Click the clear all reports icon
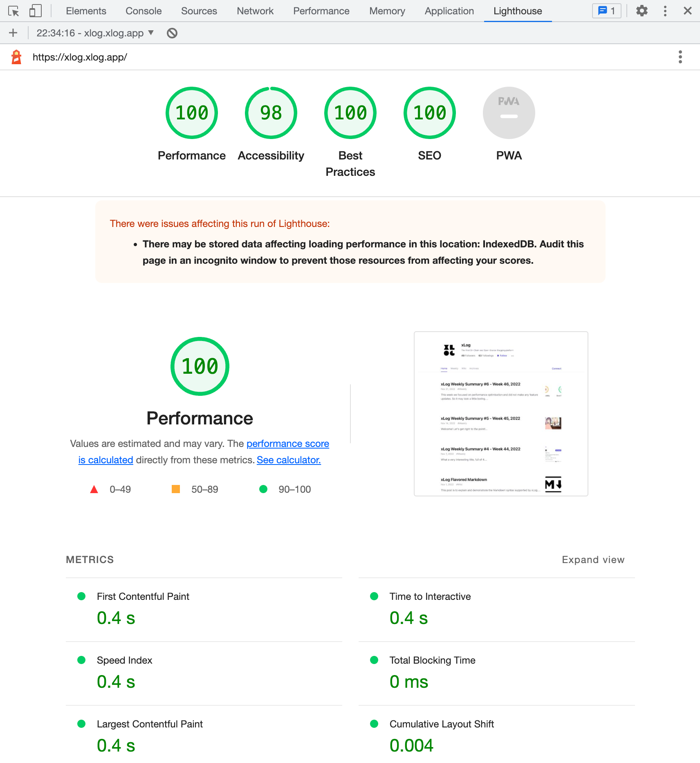 [172, 33]
